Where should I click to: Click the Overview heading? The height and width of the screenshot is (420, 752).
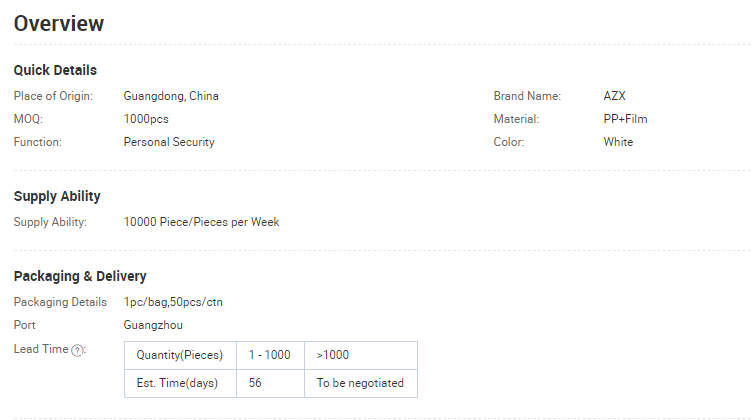tap(59, 23)
